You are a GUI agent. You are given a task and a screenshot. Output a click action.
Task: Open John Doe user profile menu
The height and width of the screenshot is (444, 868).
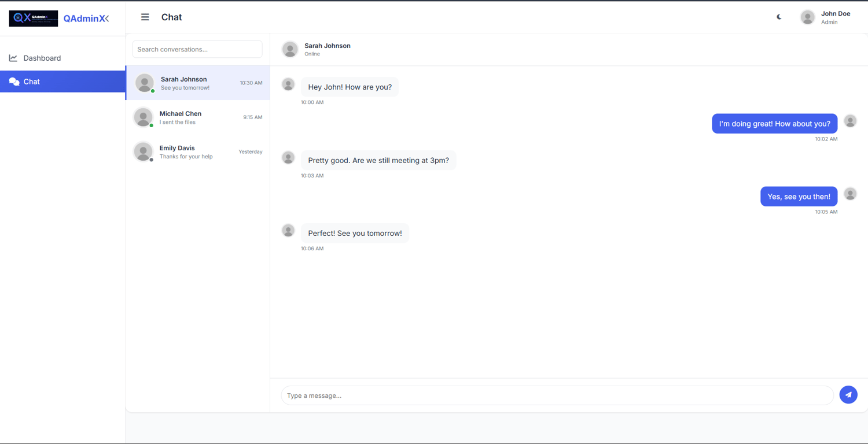[826, 17]
